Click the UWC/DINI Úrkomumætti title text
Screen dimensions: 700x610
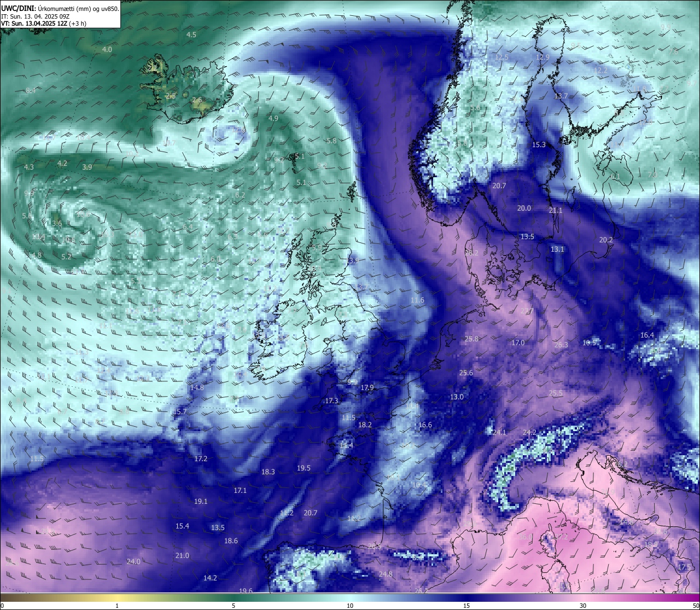[x=60, y=8]
